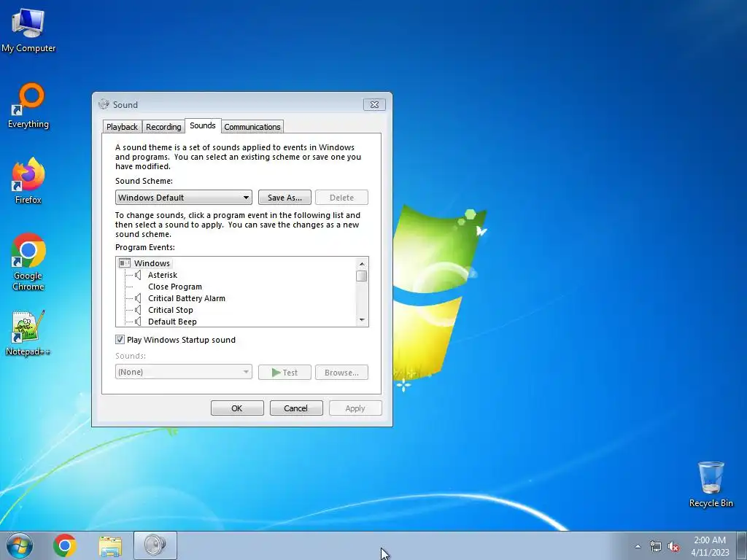747x560 pixels.
Task: Switch to the Communications tab
Action: pos(252,127)
